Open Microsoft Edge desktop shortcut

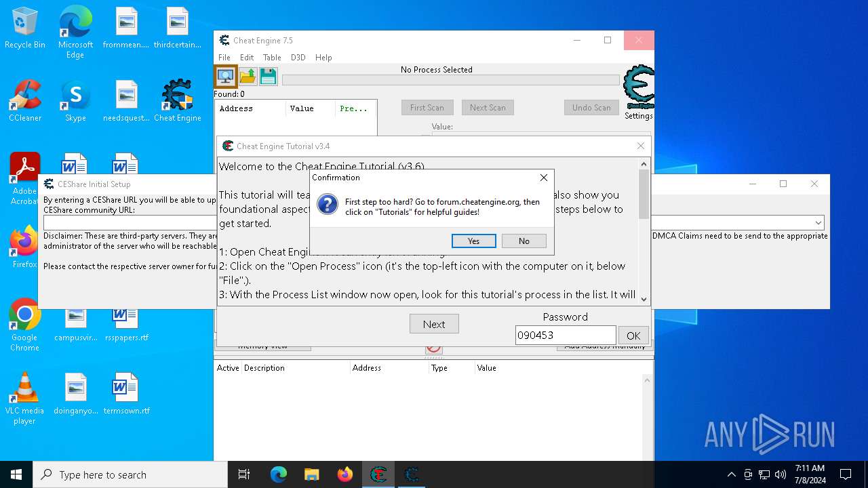pyautogui.click(x=75, y=33)
